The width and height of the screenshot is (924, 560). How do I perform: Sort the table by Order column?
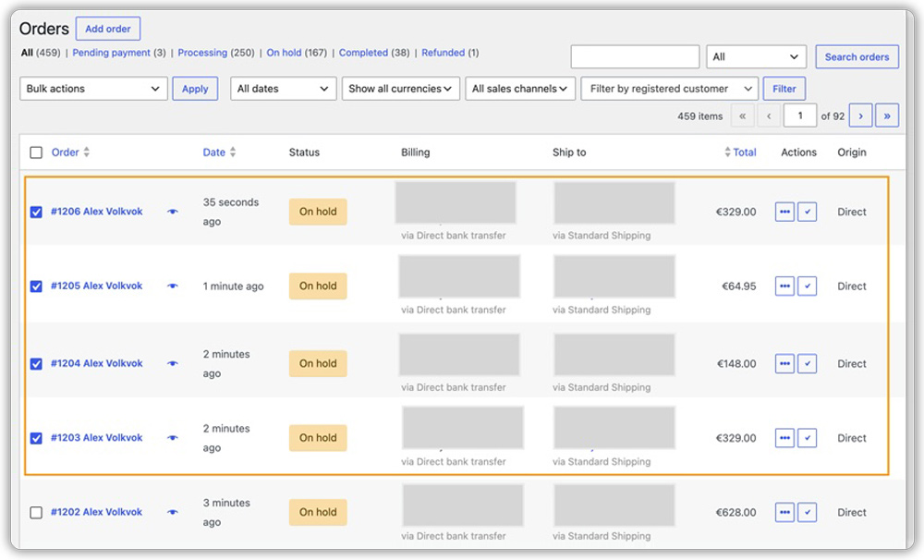pyautogui.click(x=70, y=152)
